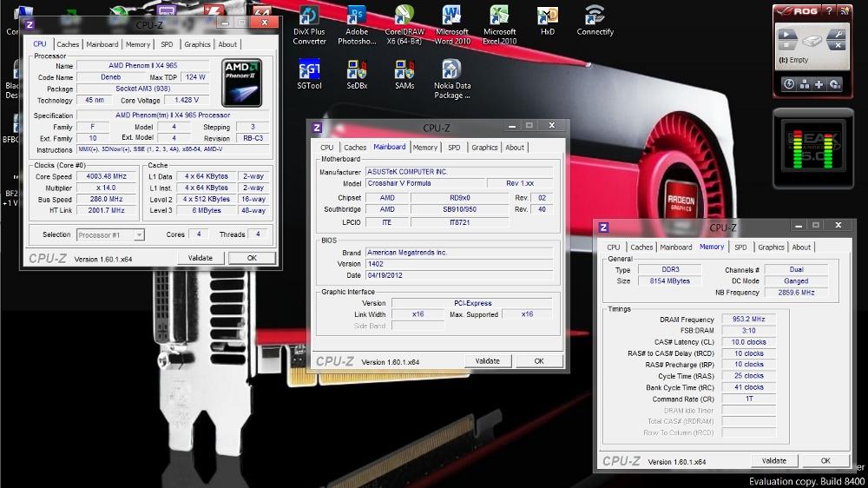Click the ROG gadget X remove icon
The width and height of the screenshot is (868, 488).
(838, 47)
